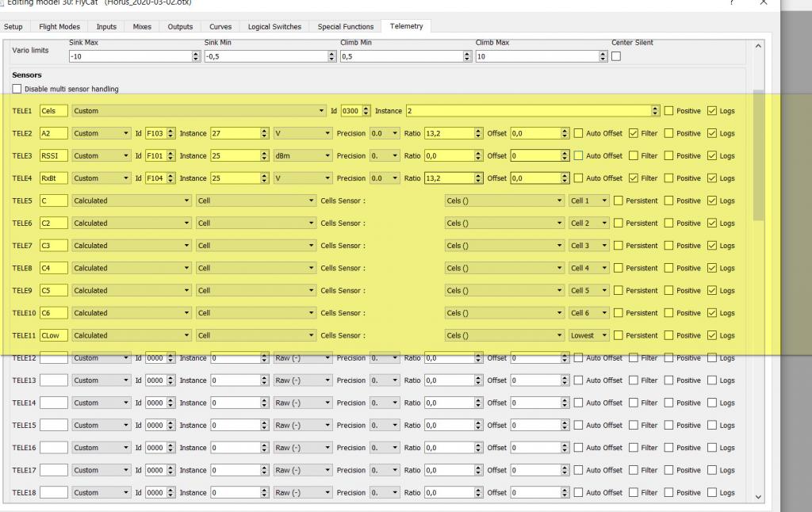Click the Sink Max value stepper
The height and width of the screenshot is (512, 812).
pyautogui.click(x=197, y=56)
